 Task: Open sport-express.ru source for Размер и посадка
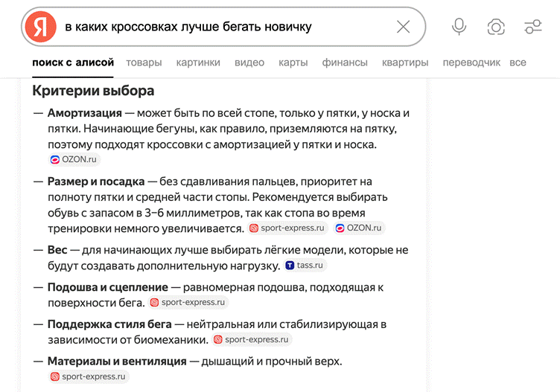pyautogui.click(x=288, y=228)
